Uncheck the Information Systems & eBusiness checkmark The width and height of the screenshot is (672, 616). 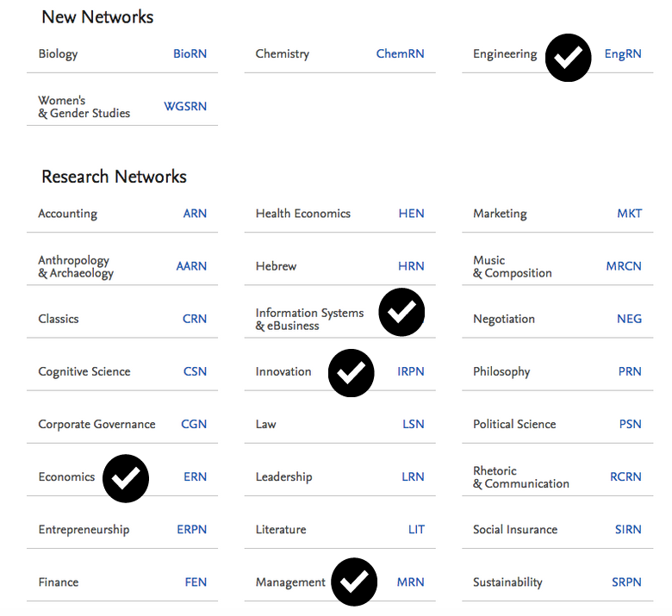[401, 312]
